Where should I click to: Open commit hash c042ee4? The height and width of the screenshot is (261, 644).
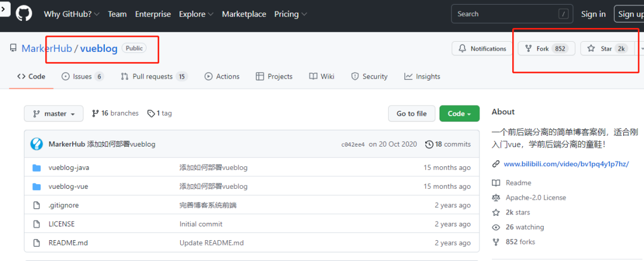coord(353,144)
